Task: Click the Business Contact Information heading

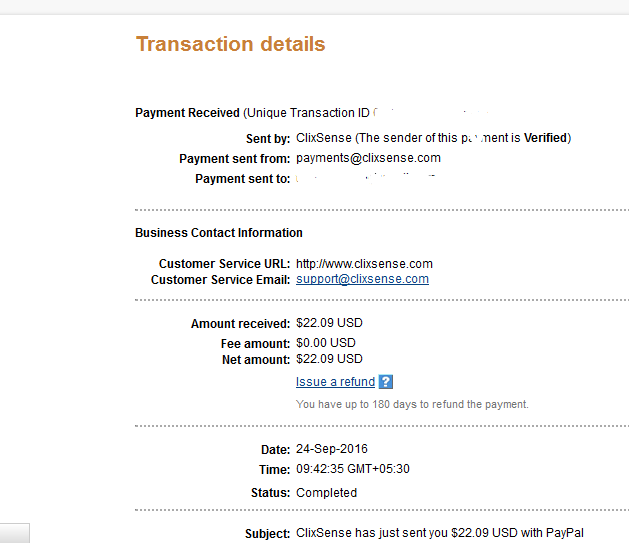Action: coord(218,233)
